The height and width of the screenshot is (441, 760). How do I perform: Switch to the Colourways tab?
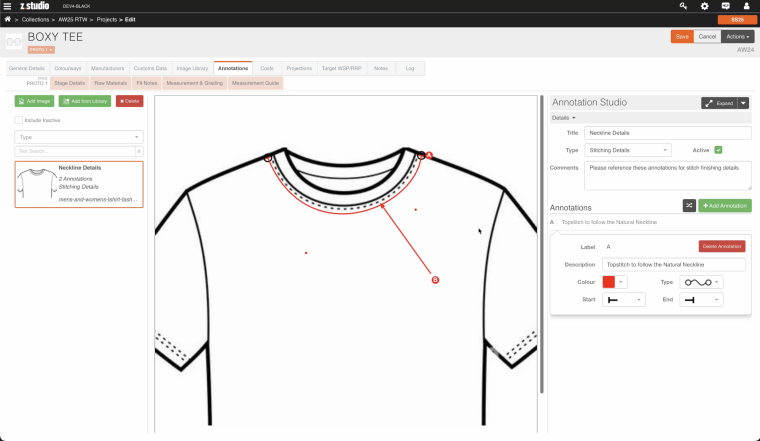point(68,68)
